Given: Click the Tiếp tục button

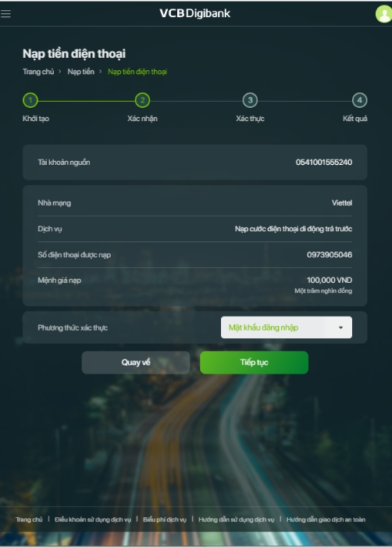Looking at the screenshot, I should 255,363.
